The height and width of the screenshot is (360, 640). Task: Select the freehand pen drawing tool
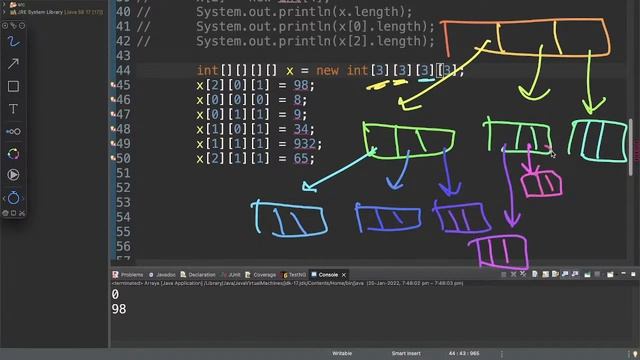coord(13,41)
